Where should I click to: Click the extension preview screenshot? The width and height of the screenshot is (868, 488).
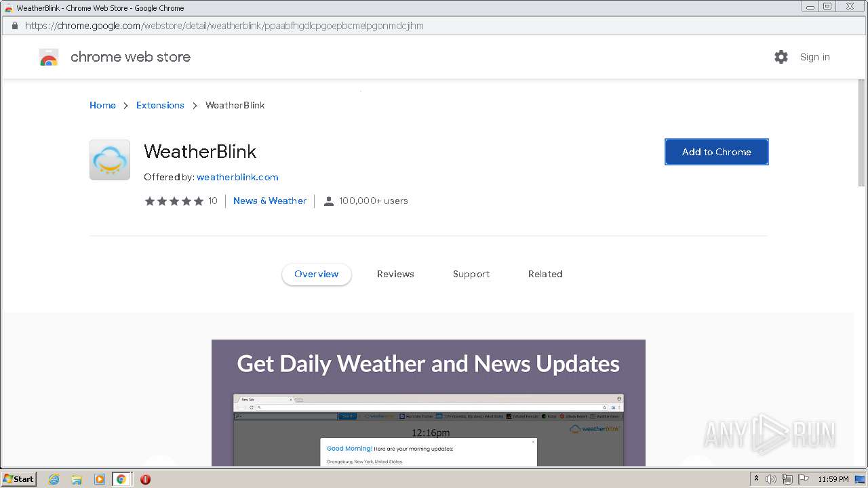click(429, 403)
